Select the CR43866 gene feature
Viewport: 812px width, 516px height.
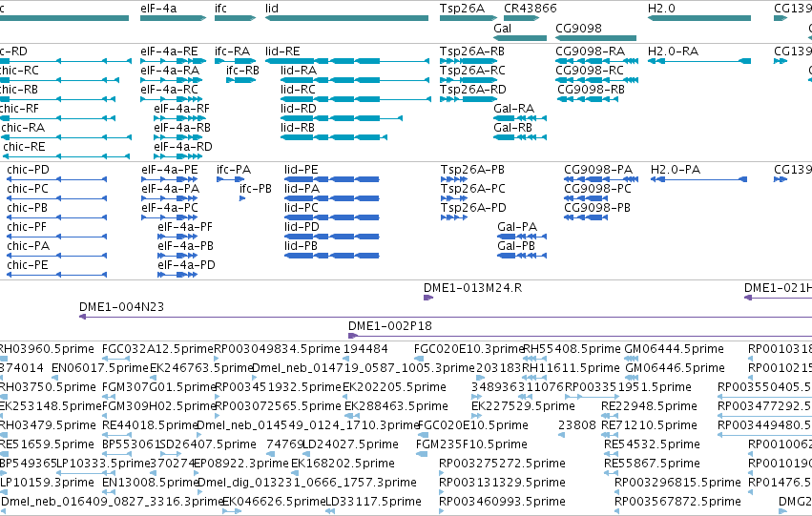[x=522, y=18]
